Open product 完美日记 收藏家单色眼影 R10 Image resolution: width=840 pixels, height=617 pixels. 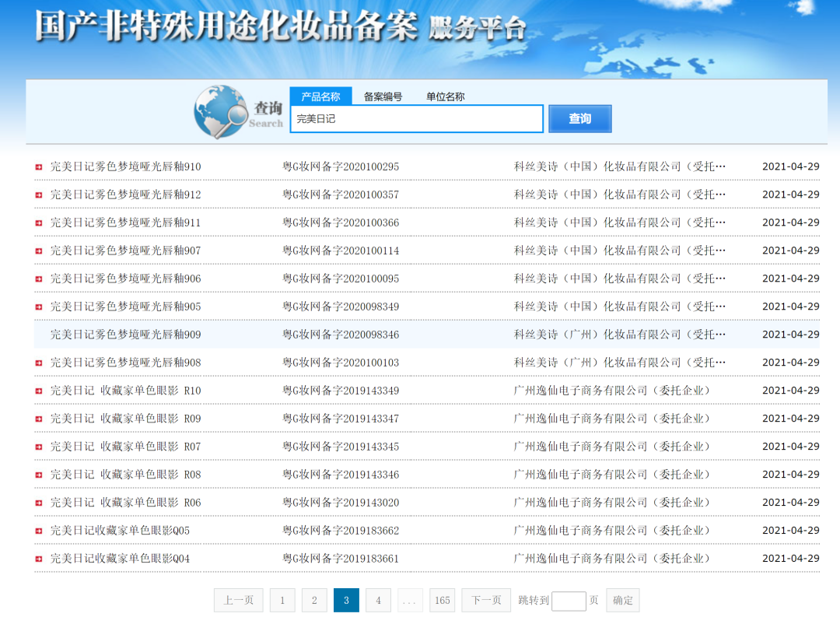pos(126,391)
